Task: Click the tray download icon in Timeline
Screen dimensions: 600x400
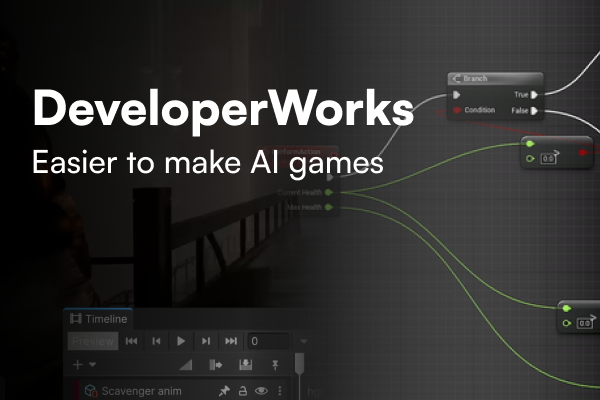Action: 245,365
